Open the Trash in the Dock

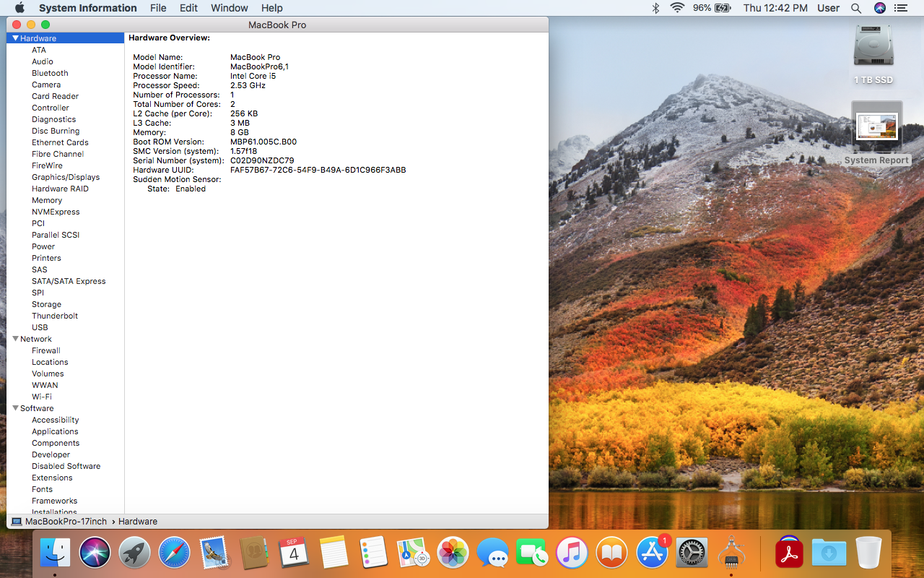868,553
